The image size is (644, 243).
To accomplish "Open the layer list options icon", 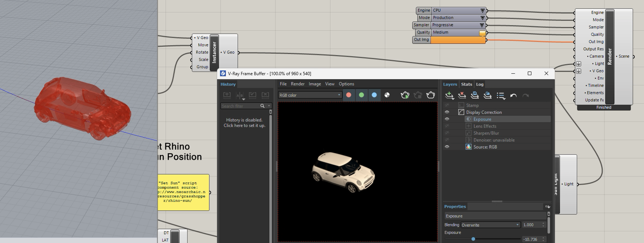I will tap(501, 96).
